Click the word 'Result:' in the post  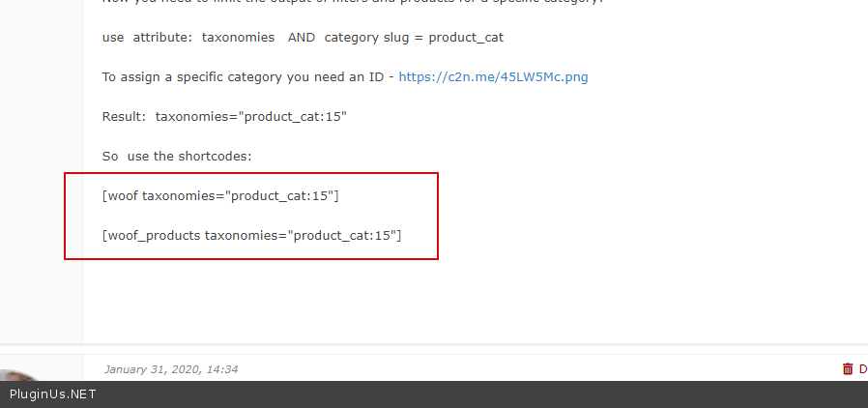[124, 117]
